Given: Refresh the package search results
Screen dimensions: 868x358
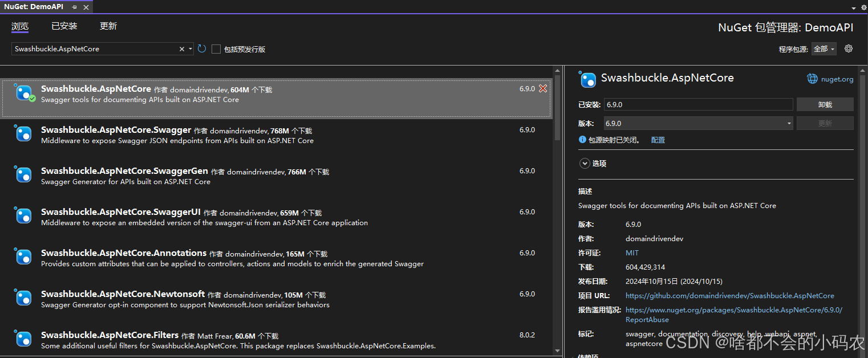Looking at the screenshot, I should [x=201, y=48].
